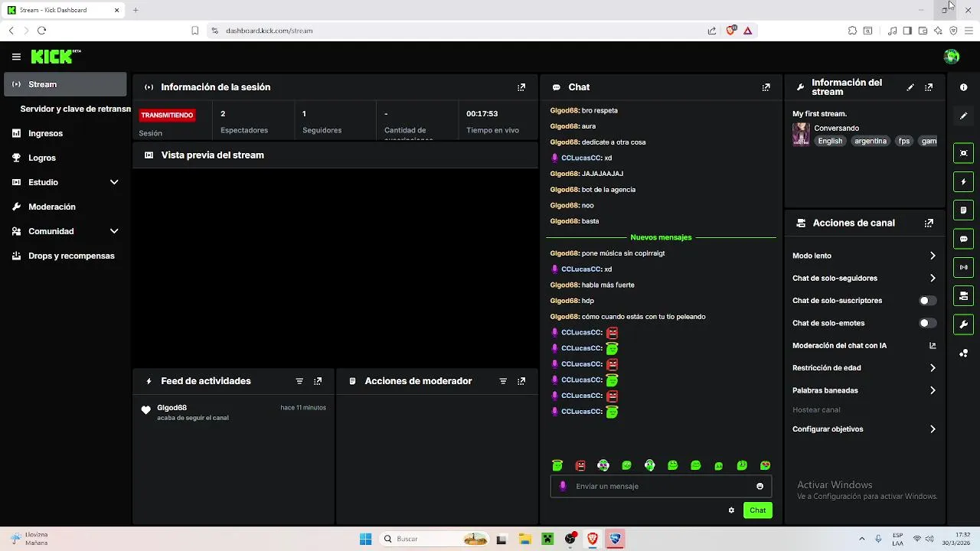Toggle lightning activity feed icon in sidebar
The height and width of the screenshot is (551, 980).
[x=963, y=182]
